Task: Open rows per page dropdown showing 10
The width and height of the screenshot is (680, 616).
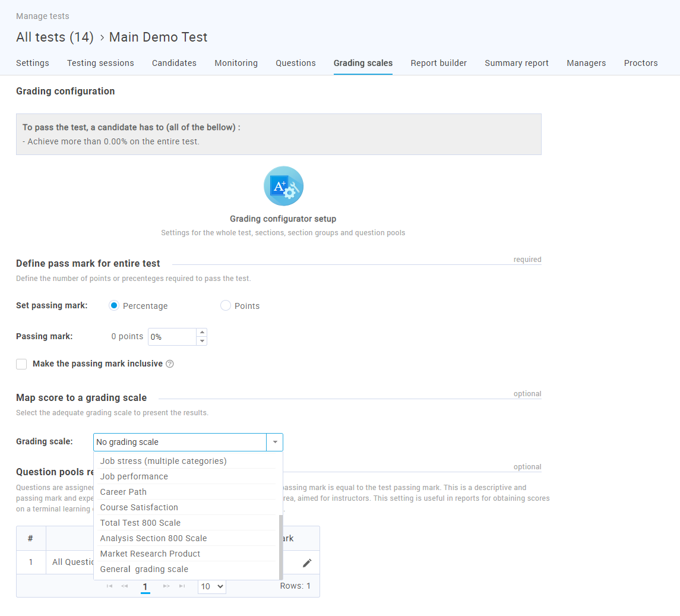Action: tap(211, 586)
